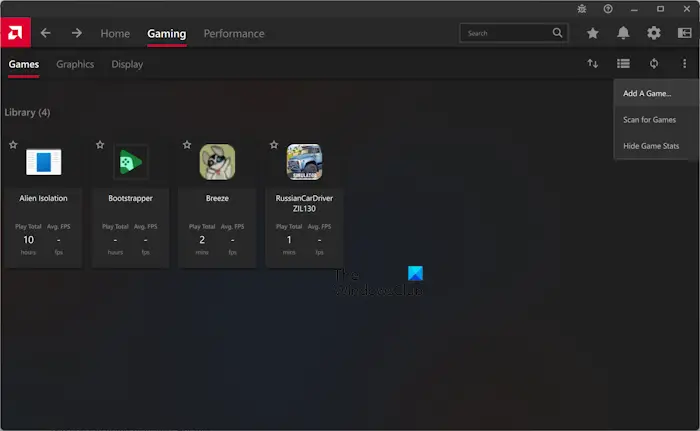Screen dimensions: 700x431
Task: Choose Scan for Games from menu
Action: click(x=657, y=120)
